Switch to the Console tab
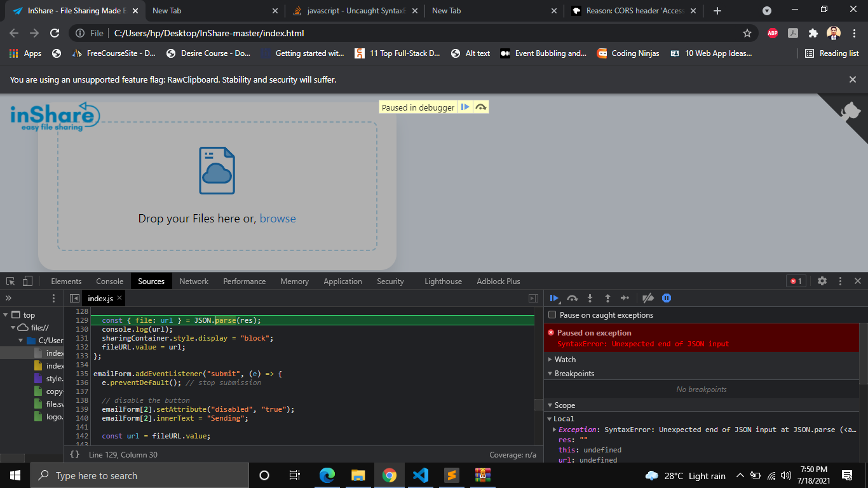868x488 pixels. (110, 281)
